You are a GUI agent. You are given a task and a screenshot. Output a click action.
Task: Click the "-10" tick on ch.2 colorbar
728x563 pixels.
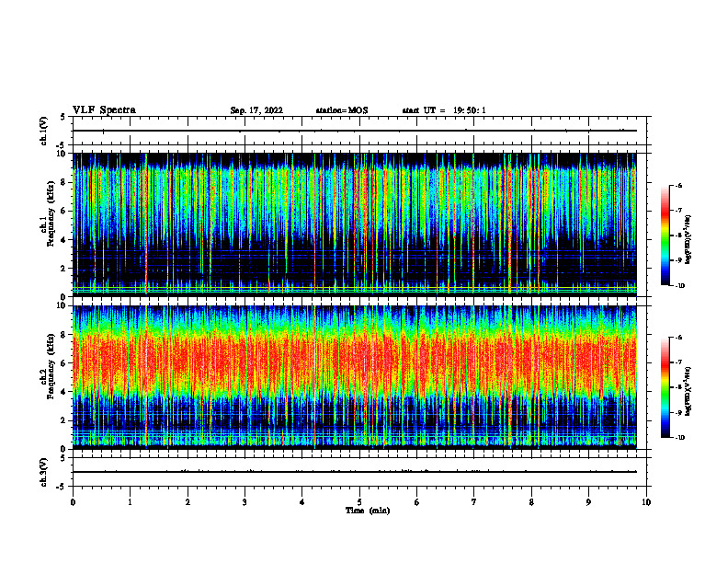click(x=679, y=438)
